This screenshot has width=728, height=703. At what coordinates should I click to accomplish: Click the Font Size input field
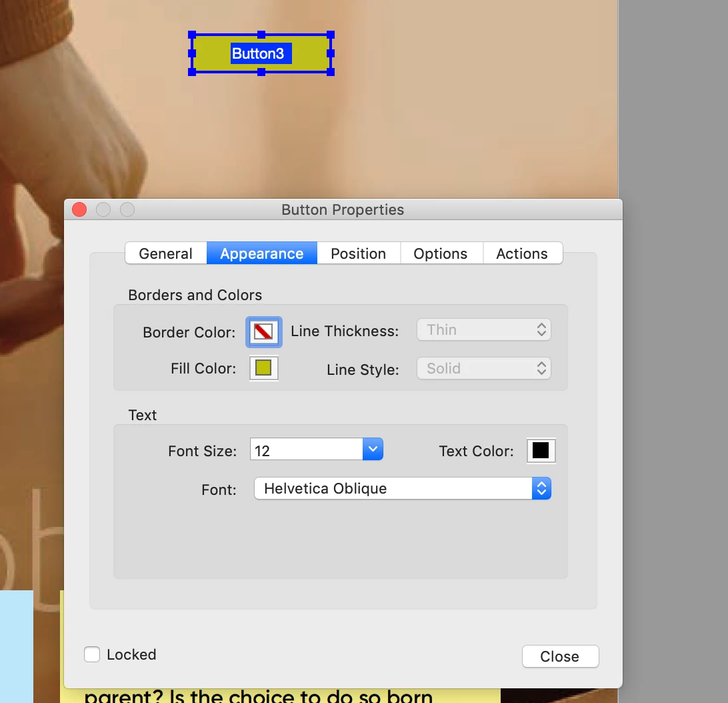pyautogui.click(x=307, y=450)
